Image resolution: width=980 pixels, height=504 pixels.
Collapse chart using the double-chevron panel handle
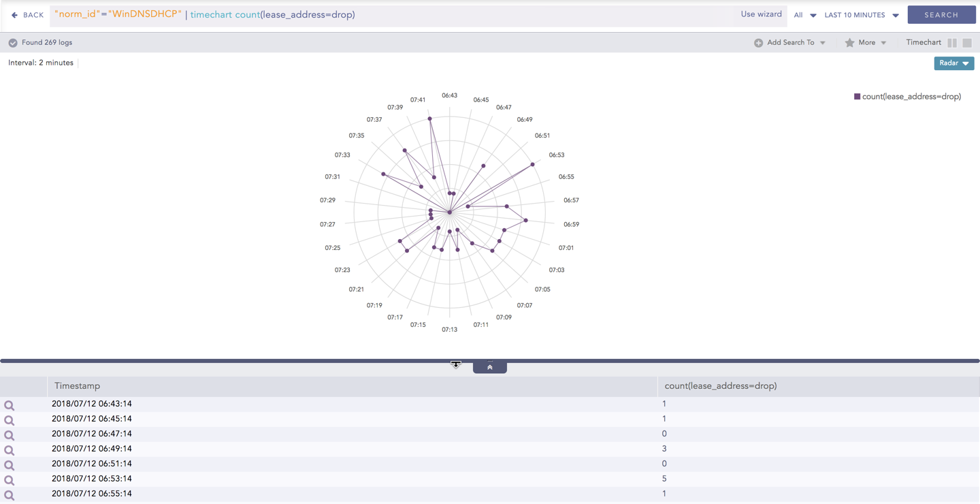point(489,367)
